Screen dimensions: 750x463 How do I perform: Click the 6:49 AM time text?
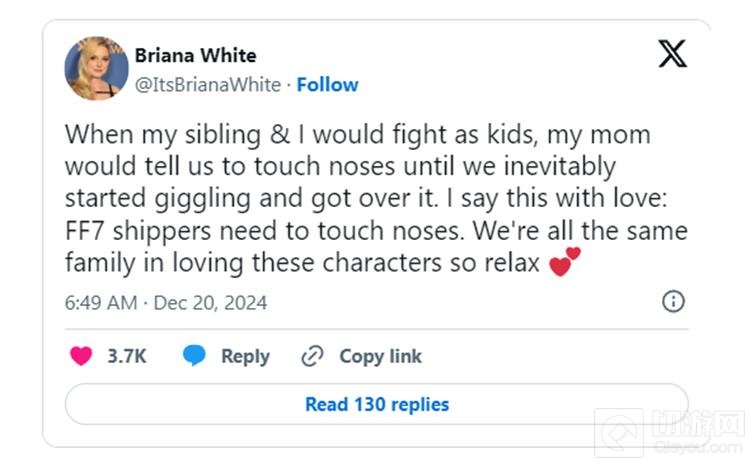(101, 302)
